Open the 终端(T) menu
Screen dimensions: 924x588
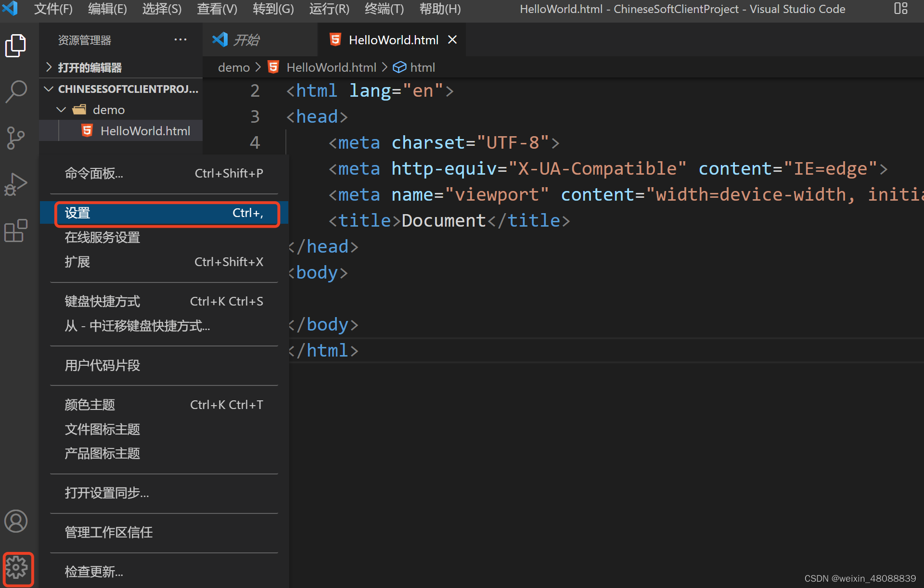click(384, 9)
